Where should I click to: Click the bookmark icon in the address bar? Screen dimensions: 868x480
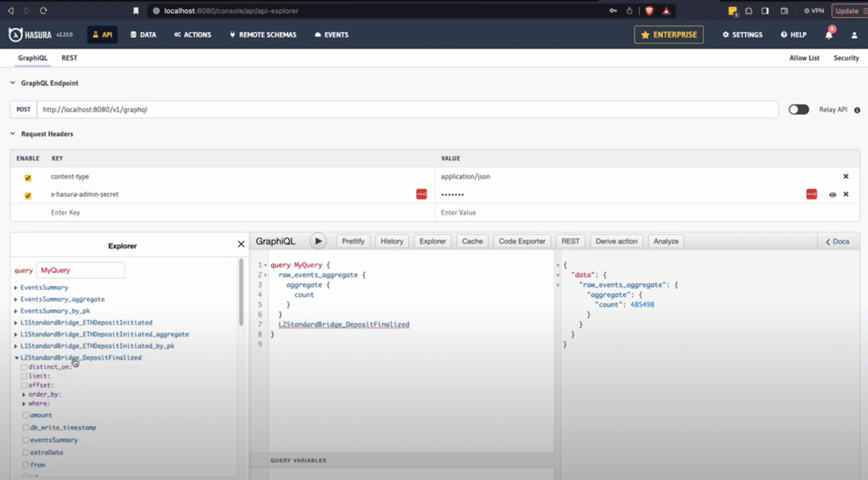point(136,11)
